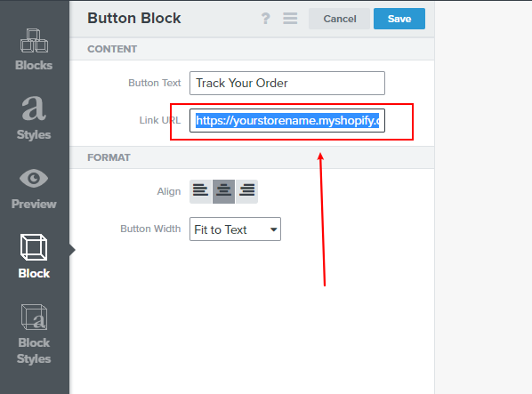Open the Blocks panel in sidebar

point(34,50)
